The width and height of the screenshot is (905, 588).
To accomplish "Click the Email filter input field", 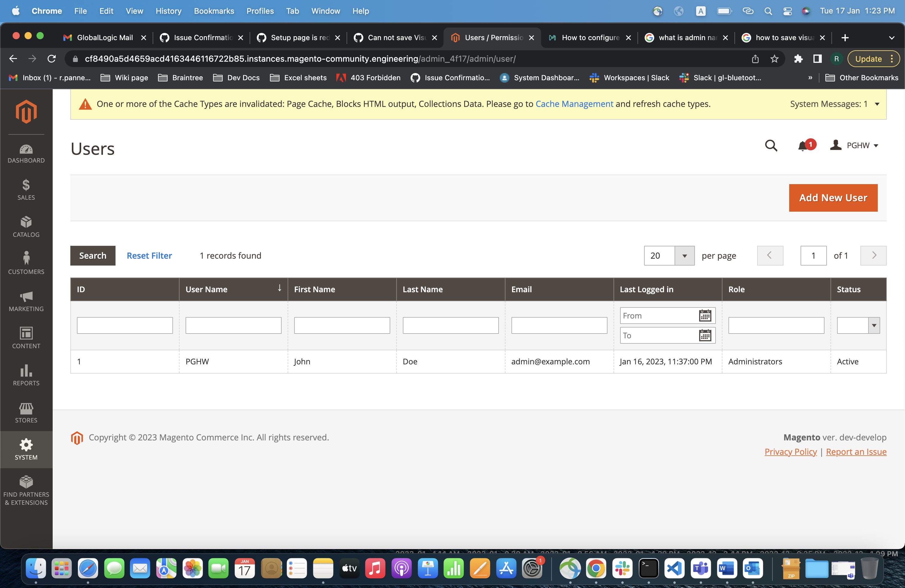I will click(559, 325).
